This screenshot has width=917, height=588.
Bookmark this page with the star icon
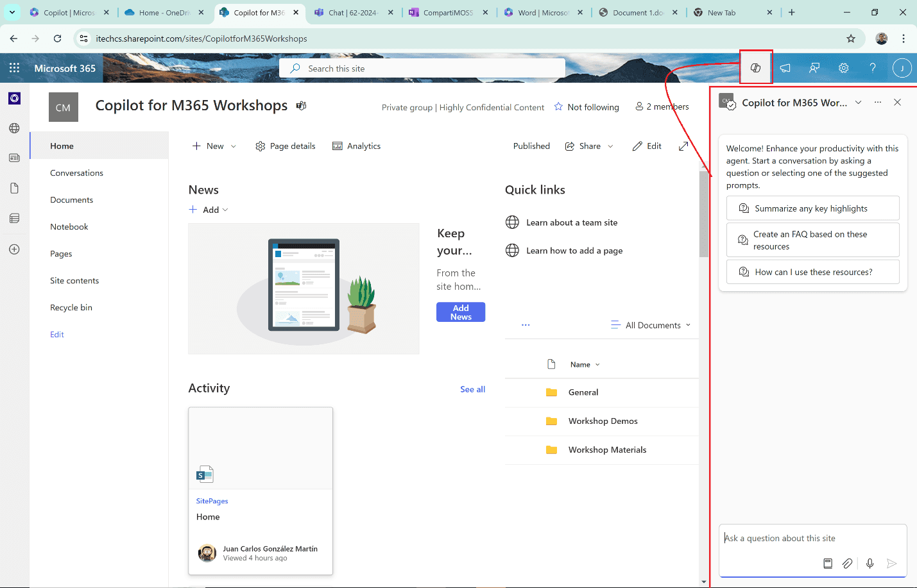(851, 38)
